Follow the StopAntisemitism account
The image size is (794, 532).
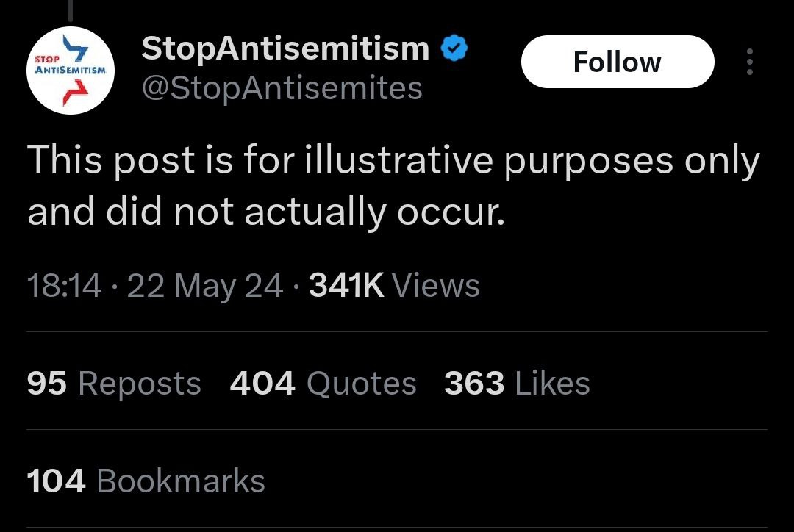click(x=618, y=62)
